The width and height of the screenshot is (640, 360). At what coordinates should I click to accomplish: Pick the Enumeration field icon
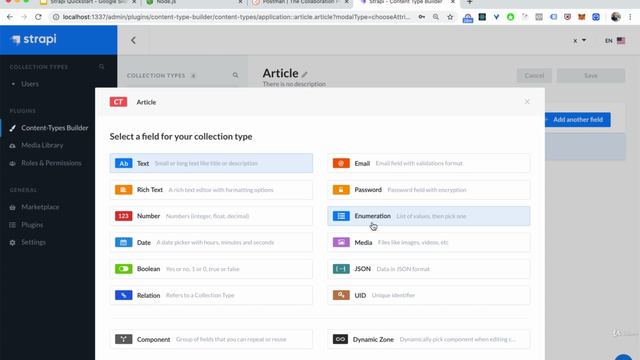click(x=341, y=216)
